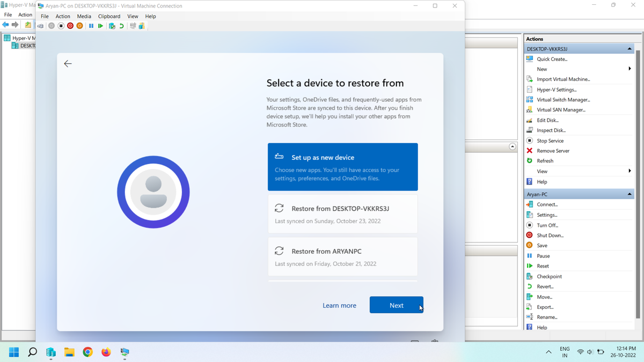
Task: Pause the VM from the toolbar
Action: coord(91,26)
